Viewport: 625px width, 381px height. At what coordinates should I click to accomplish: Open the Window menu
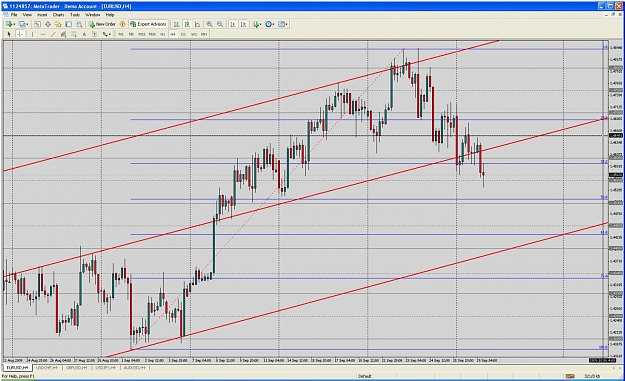92,15
